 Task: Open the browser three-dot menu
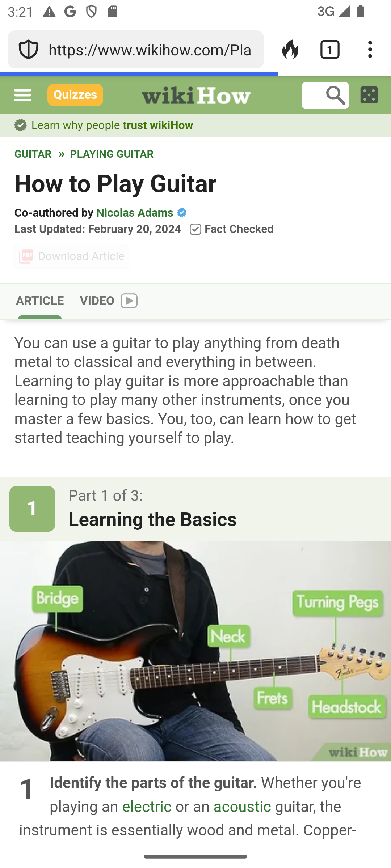[x=370, y=49]
